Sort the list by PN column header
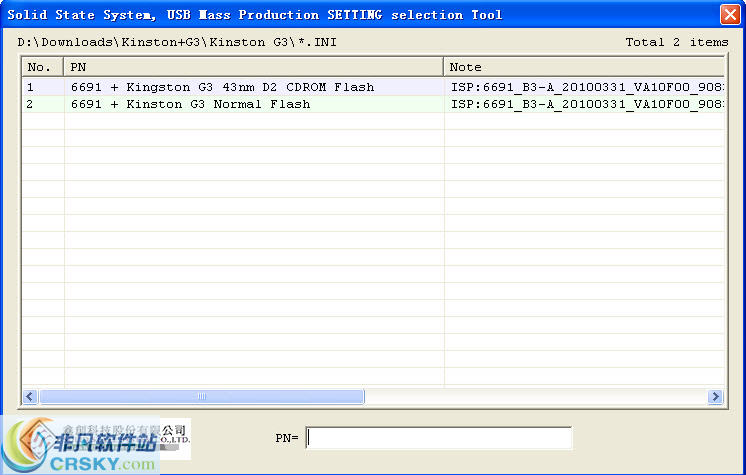746x475 pixels. 253,67
